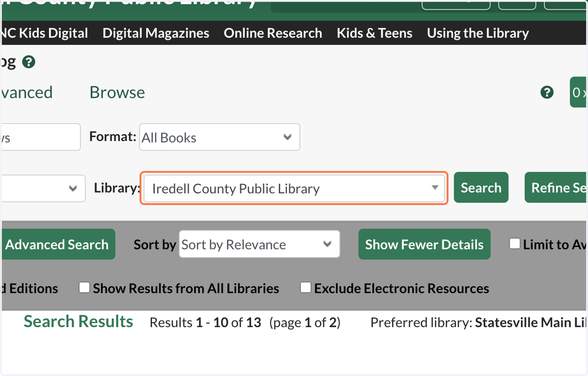Click the green cart button at right edge
Viewport: 588px width, 376px height.
579,92
